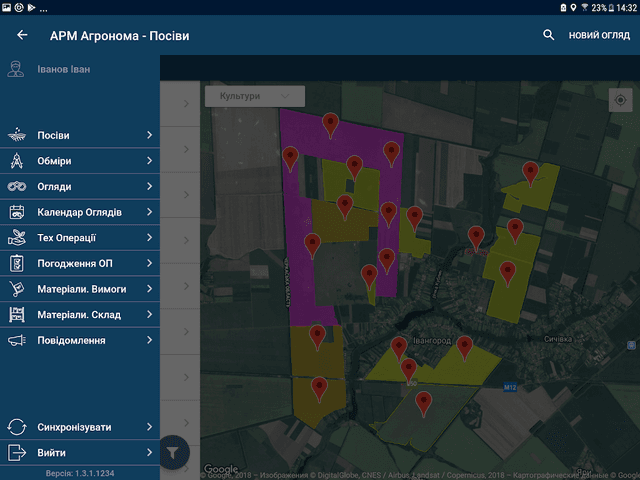Tap the Google logo on map

pos(221,469)
